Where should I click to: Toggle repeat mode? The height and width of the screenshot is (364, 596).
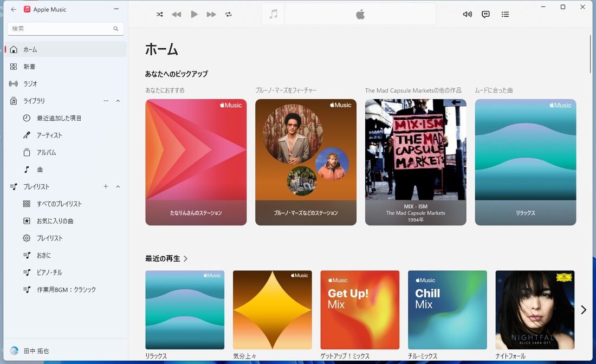[x=229, y=15]
